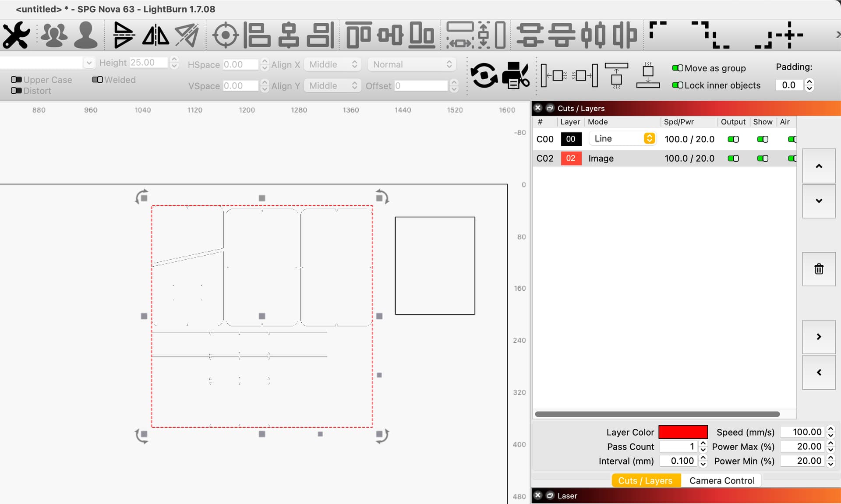Toggle Show for layer C00
The image size is (841, 504).
click(x=763, y=139)
